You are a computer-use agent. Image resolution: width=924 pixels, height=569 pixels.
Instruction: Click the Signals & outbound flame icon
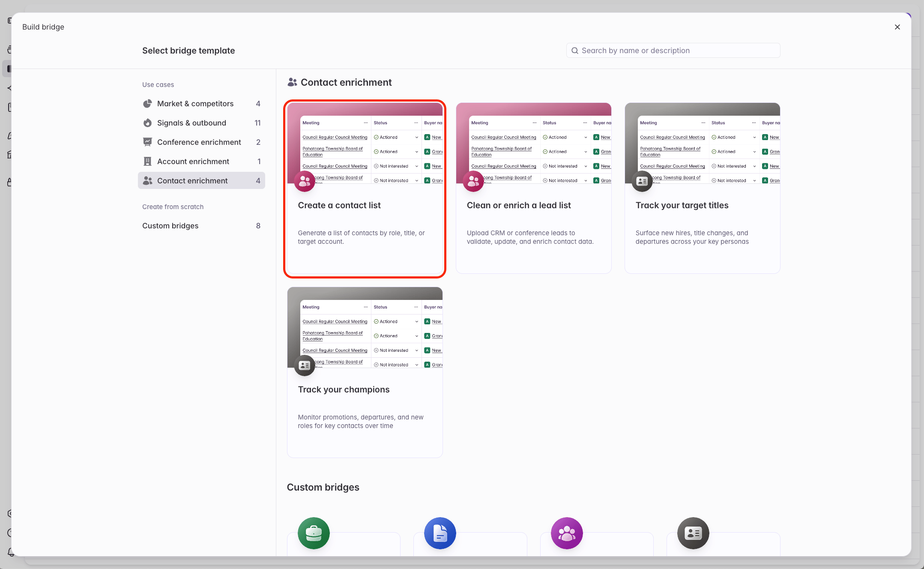[x=147, y=123]
